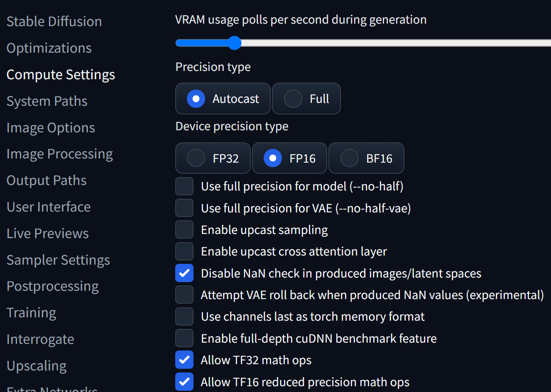
Task: Open the Sampler Settings section
Action: pyautogui.click(x=58, y=260)
